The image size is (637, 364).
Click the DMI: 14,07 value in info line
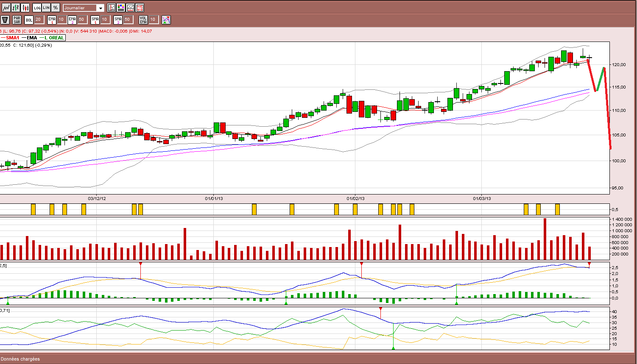click(141, 31)
